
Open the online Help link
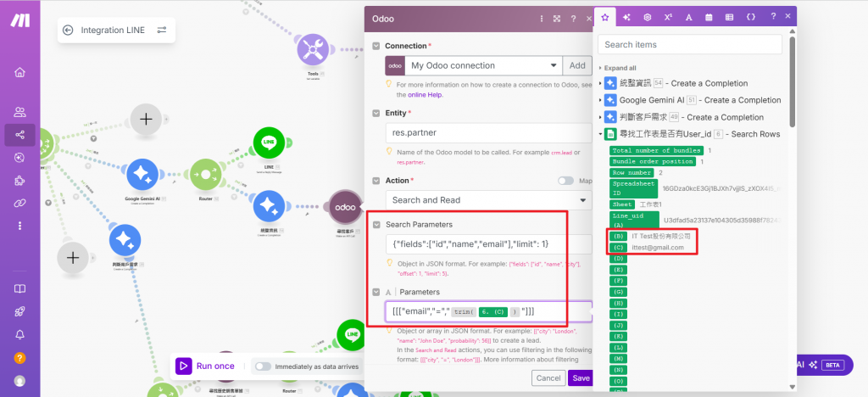426,95
